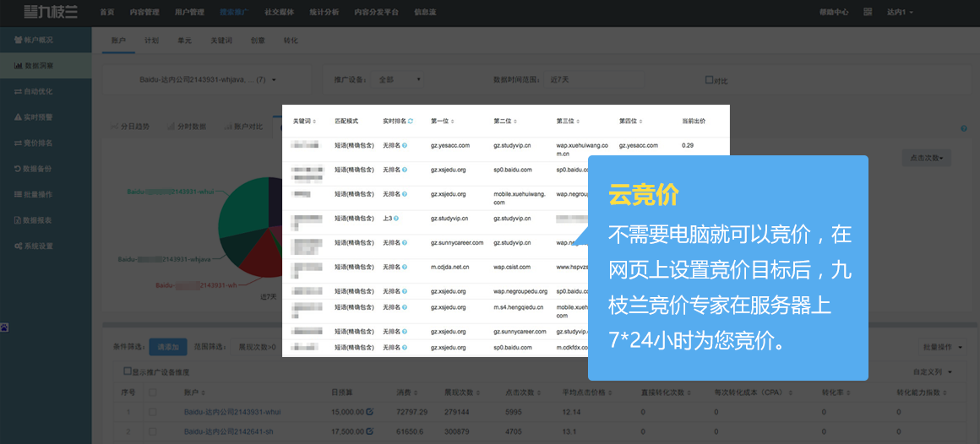Switch to 分时数据 chart tab
980x444 pixels.
[x=187, y=127]
